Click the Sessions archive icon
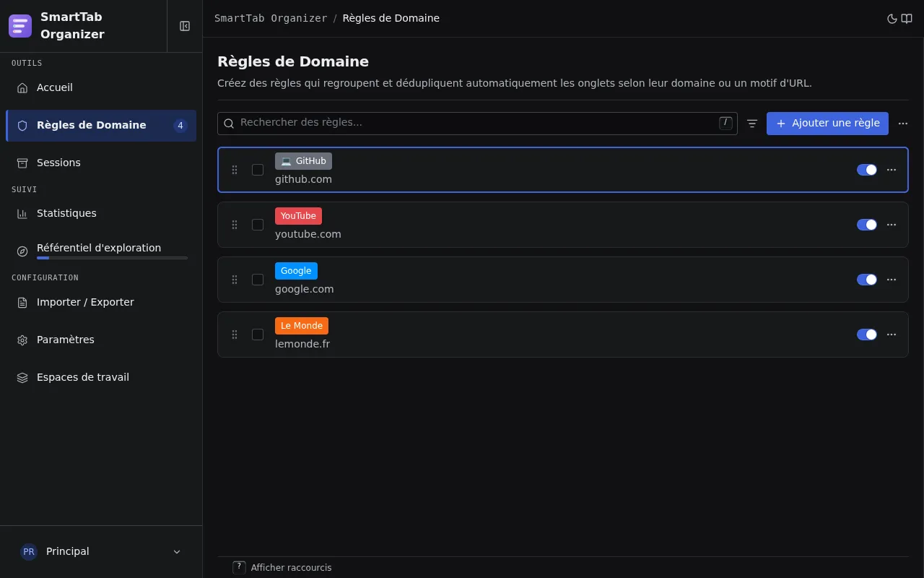Screen dimensions: 924x578 (x=22, y=163)
